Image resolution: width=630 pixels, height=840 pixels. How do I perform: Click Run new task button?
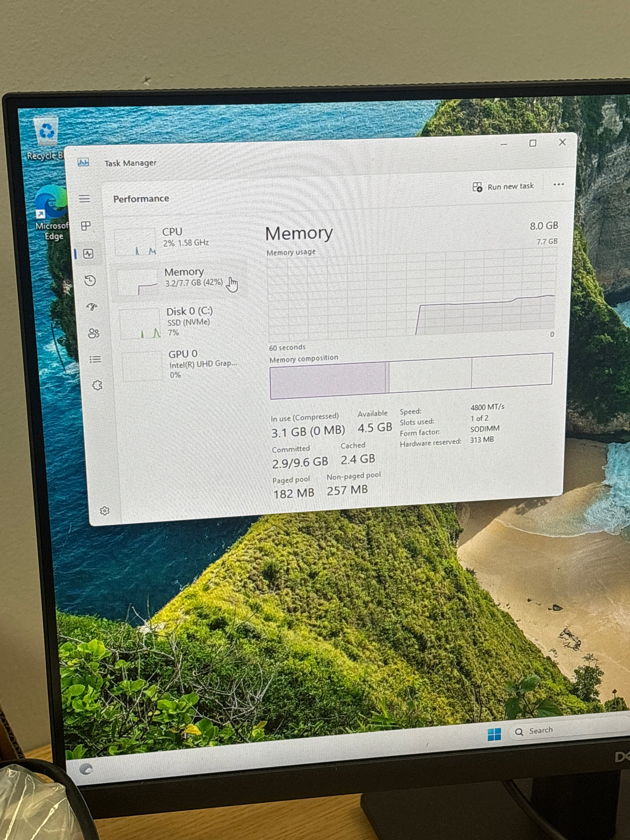click(x=503, y=186)
